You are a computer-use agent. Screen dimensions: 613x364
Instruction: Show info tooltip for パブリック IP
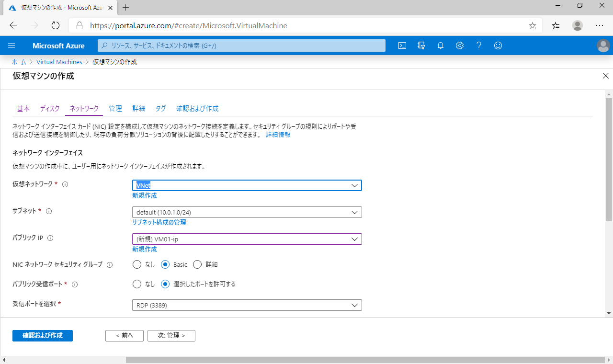[x=50, y=238]
